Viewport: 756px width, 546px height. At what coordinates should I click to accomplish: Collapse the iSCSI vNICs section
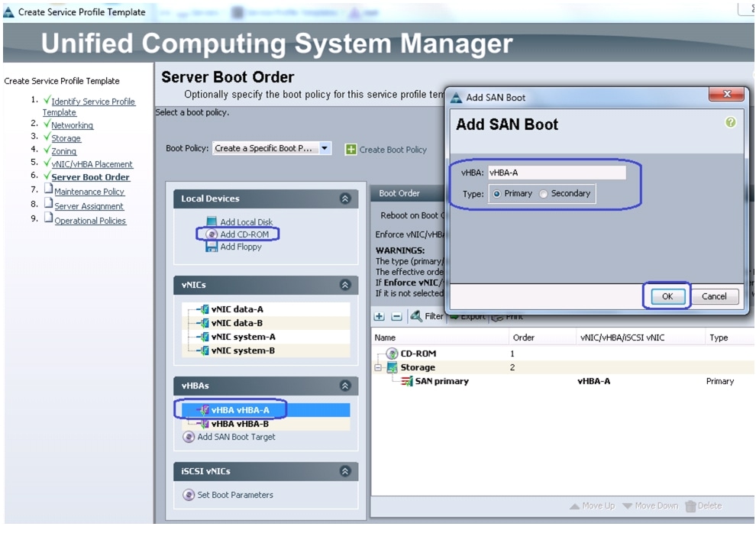click(345, 471)
